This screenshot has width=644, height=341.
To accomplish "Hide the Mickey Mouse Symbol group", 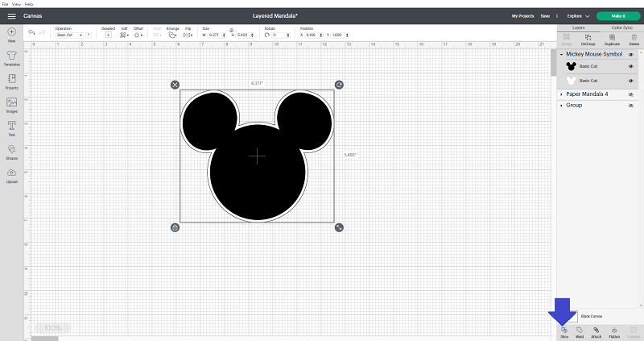I will tap(631, 54).
